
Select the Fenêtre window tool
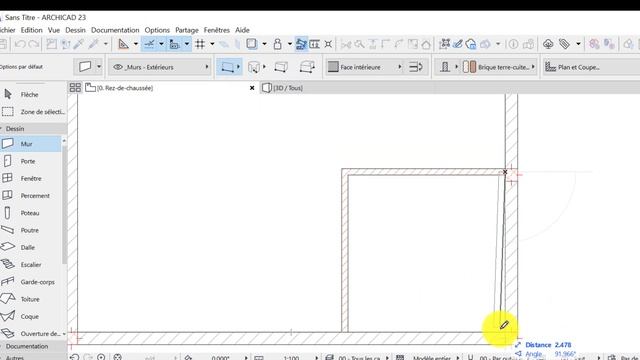click(31, 178)
